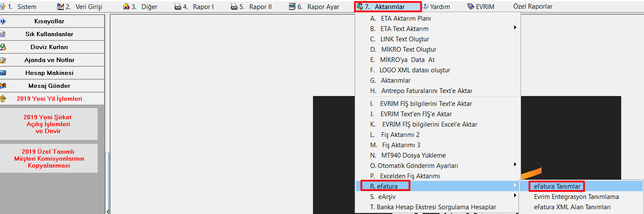Click the Rapor II printer icon

(234, 6)
